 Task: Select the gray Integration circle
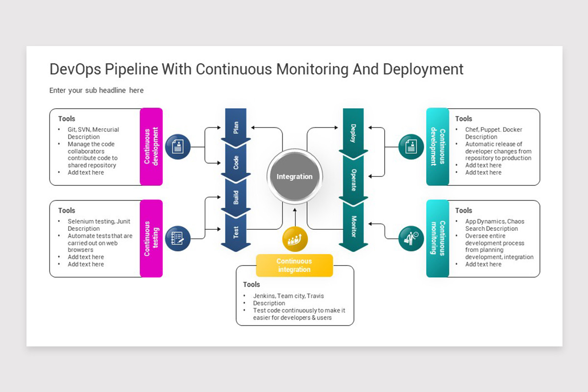294,176
